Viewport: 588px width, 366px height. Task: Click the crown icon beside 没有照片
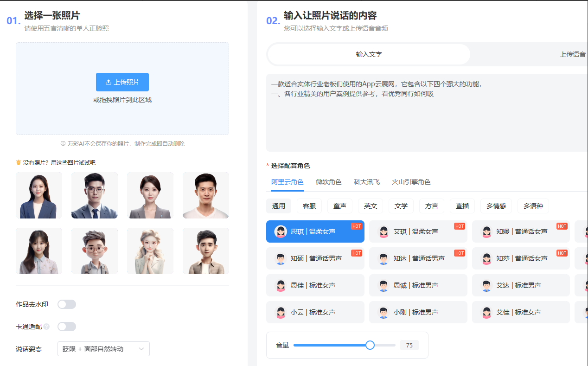19,163
